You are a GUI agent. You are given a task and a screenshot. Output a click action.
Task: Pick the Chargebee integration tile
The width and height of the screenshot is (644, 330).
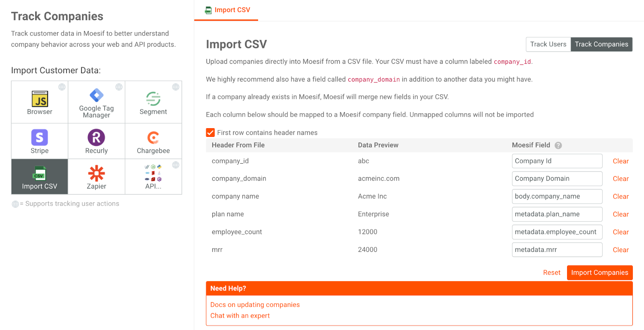point(153,141)
